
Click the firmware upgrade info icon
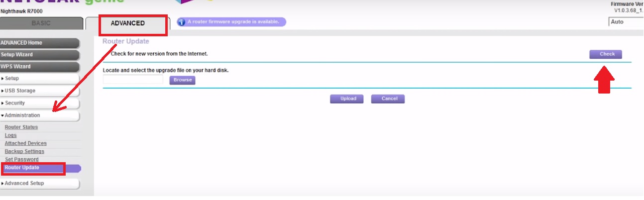182,22
